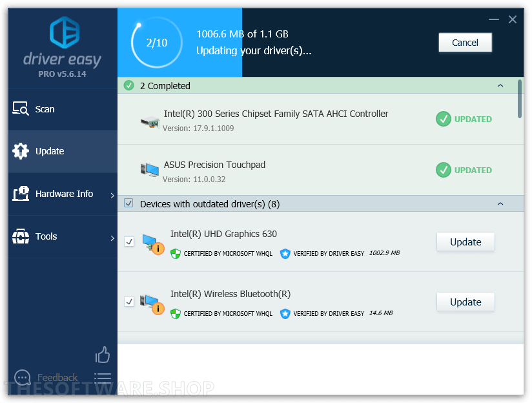Minimize the Driver Easy window
Image resolution: width=532 pixels, height=403 pixels.
[x=494, y=19]
